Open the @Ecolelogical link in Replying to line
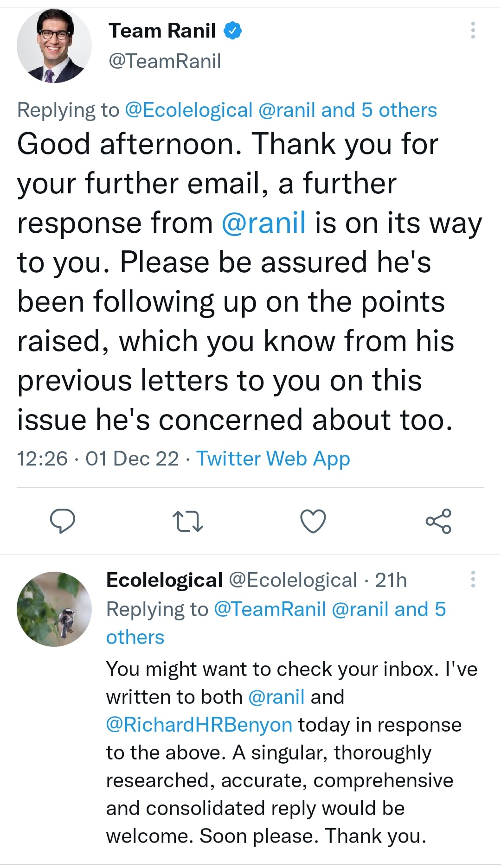 coord(188,110)
